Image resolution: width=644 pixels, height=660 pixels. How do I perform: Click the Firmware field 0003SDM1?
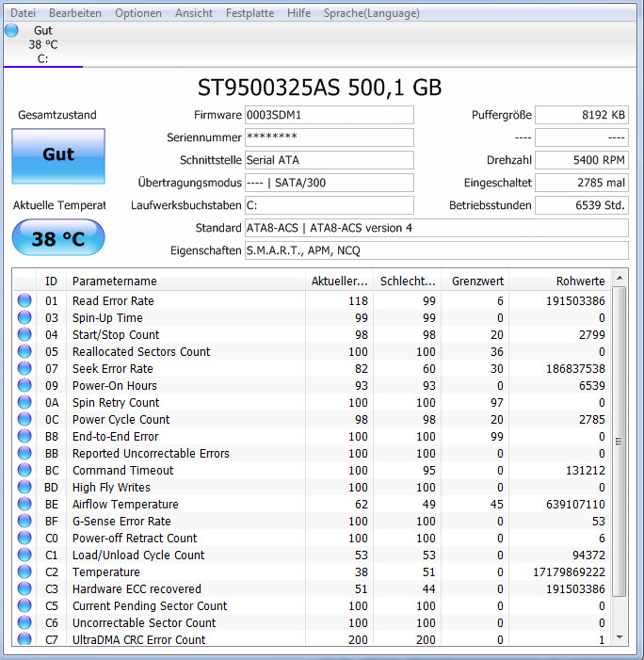(330, 115)
